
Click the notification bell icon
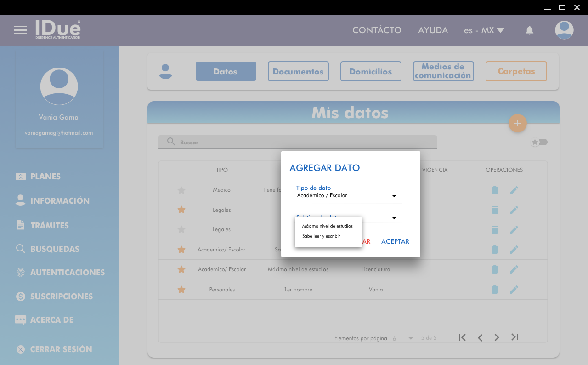[x=529, y=30]
